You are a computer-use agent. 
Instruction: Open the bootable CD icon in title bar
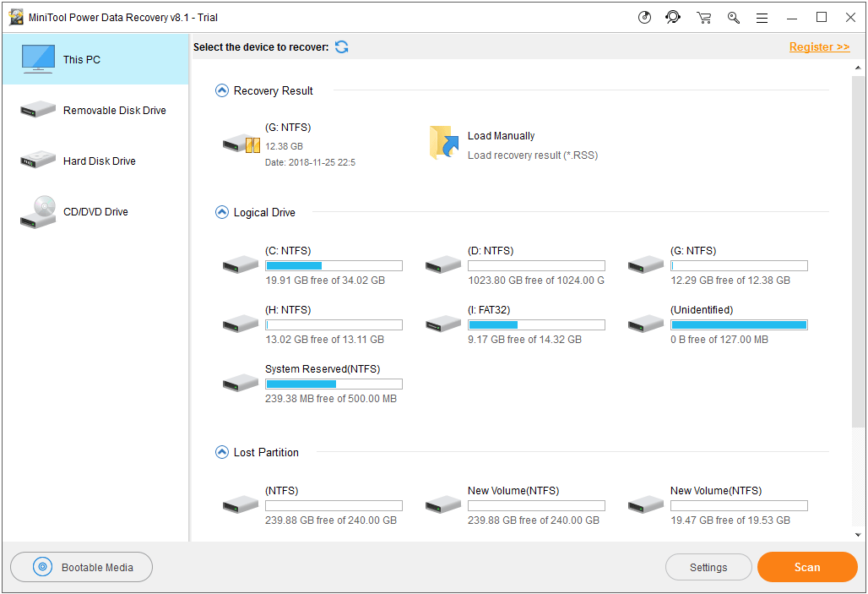[644, 17]
